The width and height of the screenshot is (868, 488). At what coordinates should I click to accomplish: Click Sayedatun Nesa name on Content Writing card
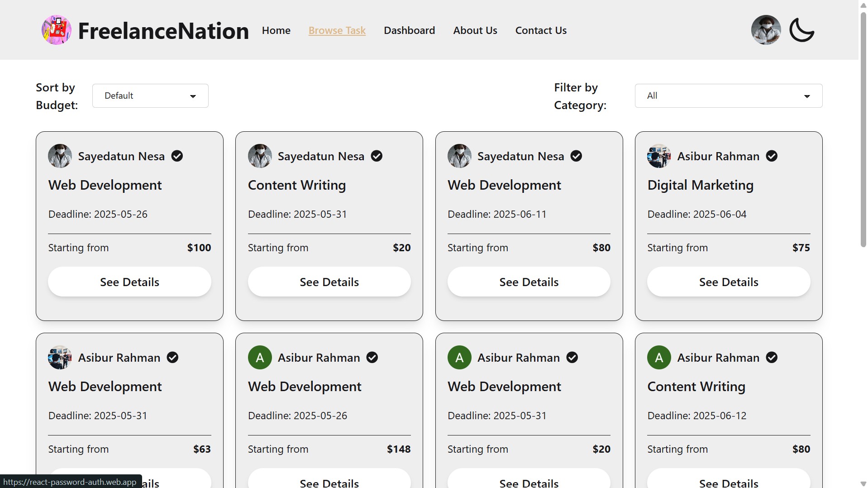[321, 156]
